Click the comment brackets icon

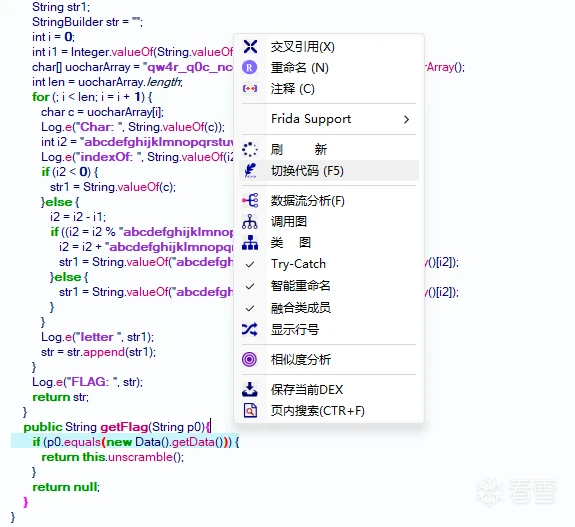pos(250,89)
